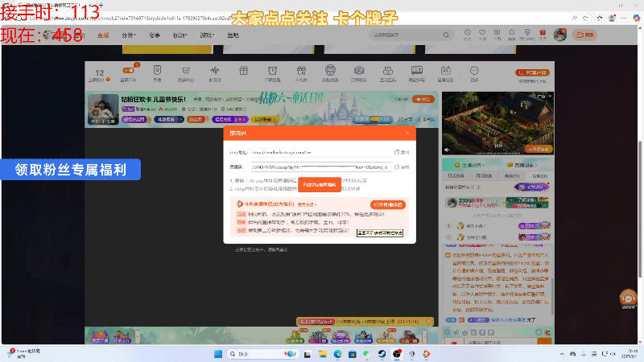644x362 pixels.
Task: Copy the stream key code
Action: 402,167
